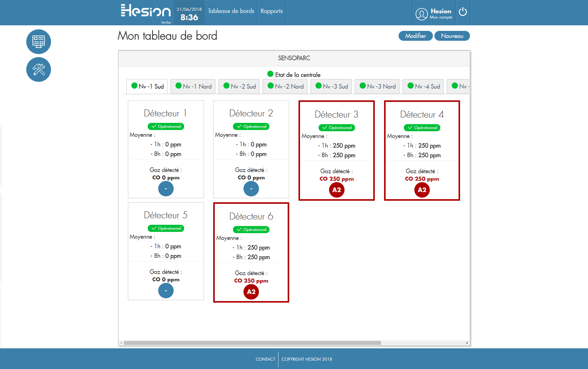Click the 8h : 0 ppm line on Détecteur 5

point(166,256)
